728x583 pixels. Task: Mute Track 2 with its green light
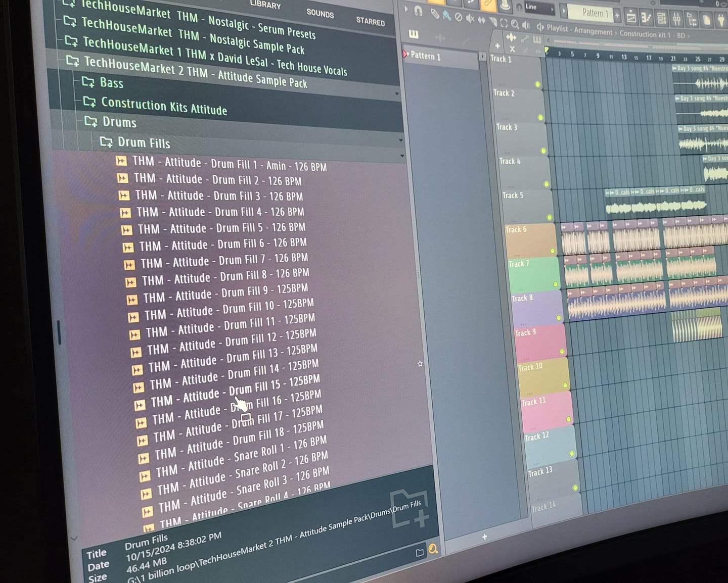pyautogui.click(x=540, y=117)
